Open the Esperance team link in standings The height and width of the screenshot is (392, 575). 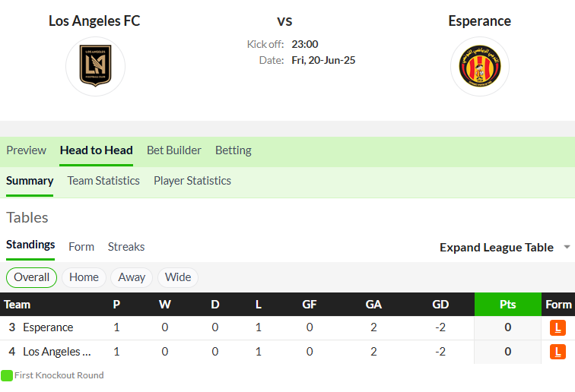(48, 327)
